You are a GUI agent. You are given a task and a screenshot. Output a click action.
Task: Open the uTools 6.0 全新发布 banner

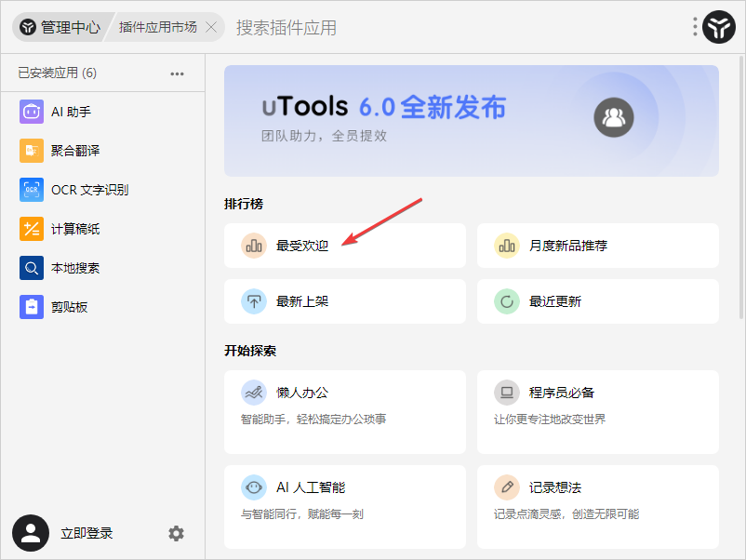pos(472,121)
